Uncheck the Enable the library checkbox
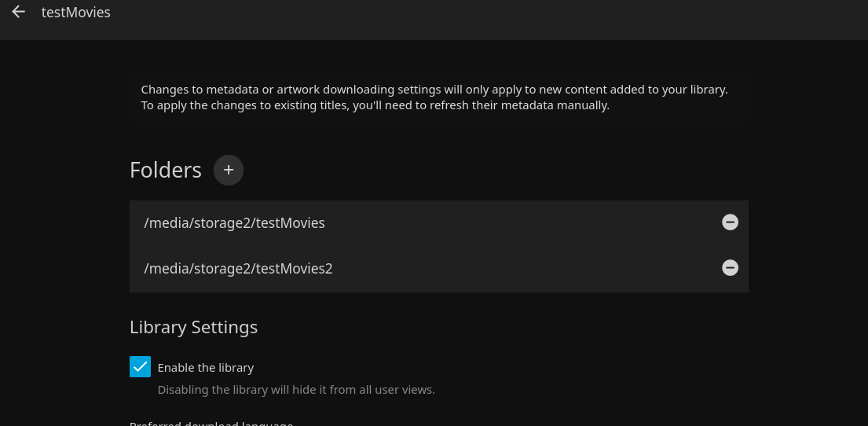Image resolution: width=868 pixels, height=426 pixels. [x=140, y=367]
